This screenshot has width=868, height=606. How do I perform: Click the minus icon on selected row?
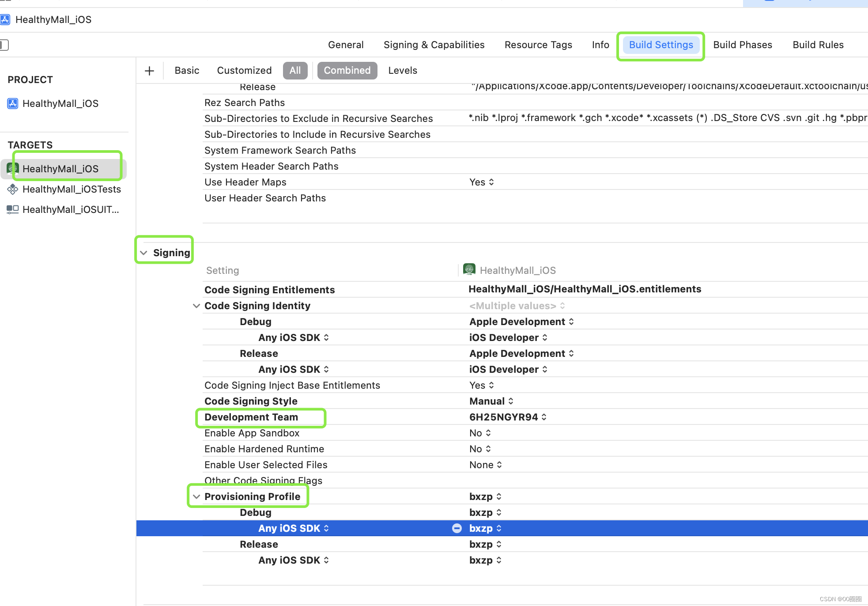pyautogui.click(x=457, y=528)
